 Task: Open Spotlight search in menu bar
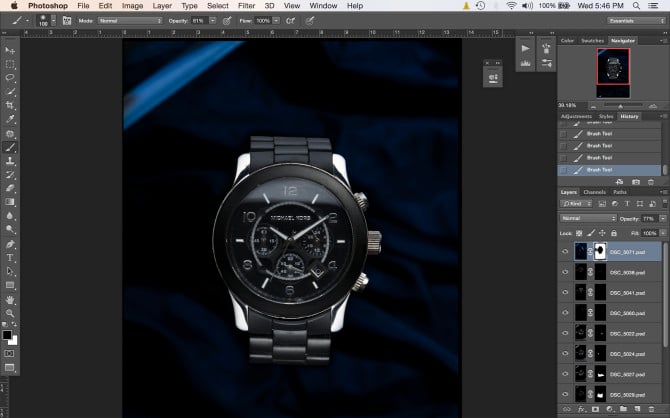pyautogui.click(x=636, y=6)
